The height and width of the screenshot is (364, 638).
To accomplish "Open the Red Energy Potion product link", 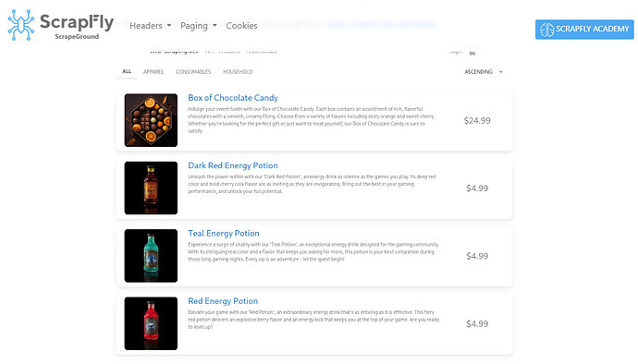I will [223, 301].
